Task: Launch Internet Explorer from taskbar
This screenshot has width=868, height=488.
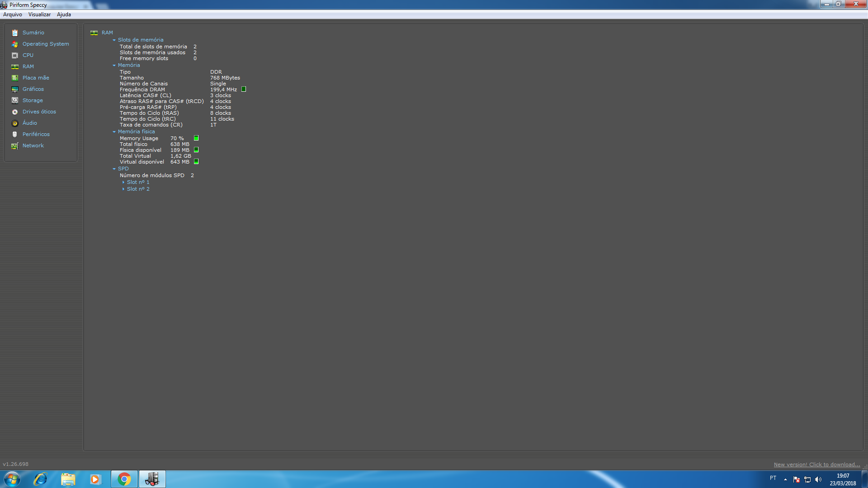Action: pos(40,479)
